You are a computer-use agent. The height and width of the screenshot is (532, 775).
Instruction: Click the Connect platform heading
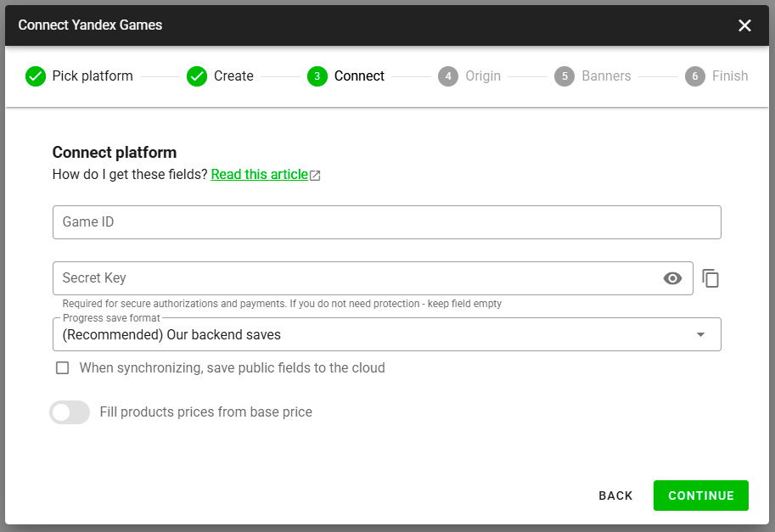(115, 152)
